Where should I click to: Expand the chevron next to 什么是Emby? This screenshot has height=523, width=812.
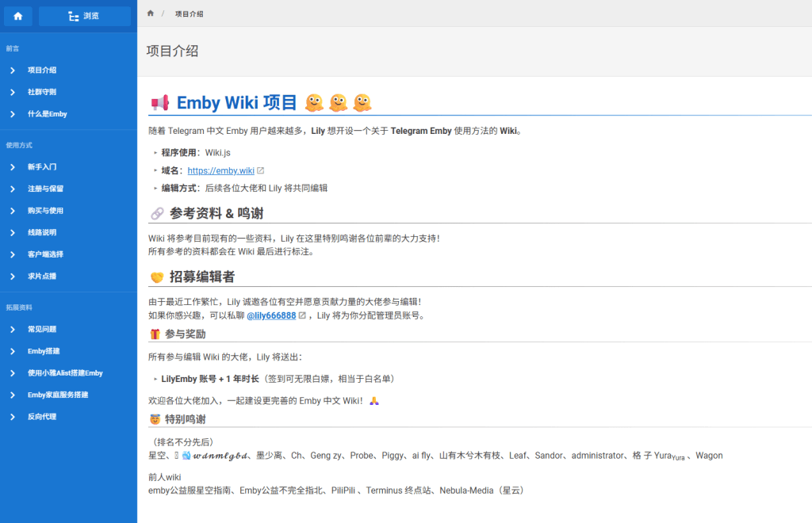click(13, 114)
